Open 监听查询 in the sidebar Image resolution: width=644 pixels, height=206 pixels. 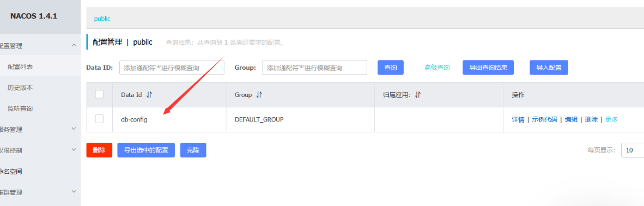point(20,108)
